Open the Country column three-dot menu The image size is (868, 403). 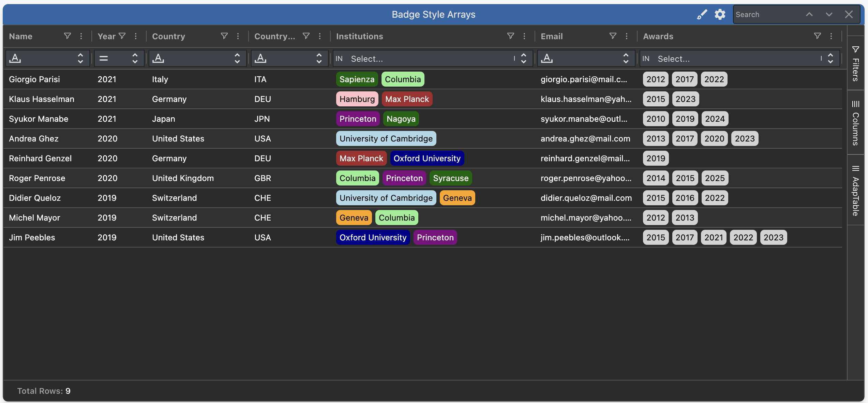click(x=238, y=36)
